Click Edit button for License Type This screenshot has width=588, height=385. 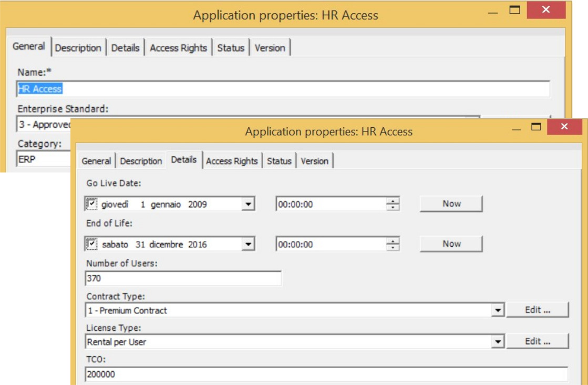tap(538, 341)
